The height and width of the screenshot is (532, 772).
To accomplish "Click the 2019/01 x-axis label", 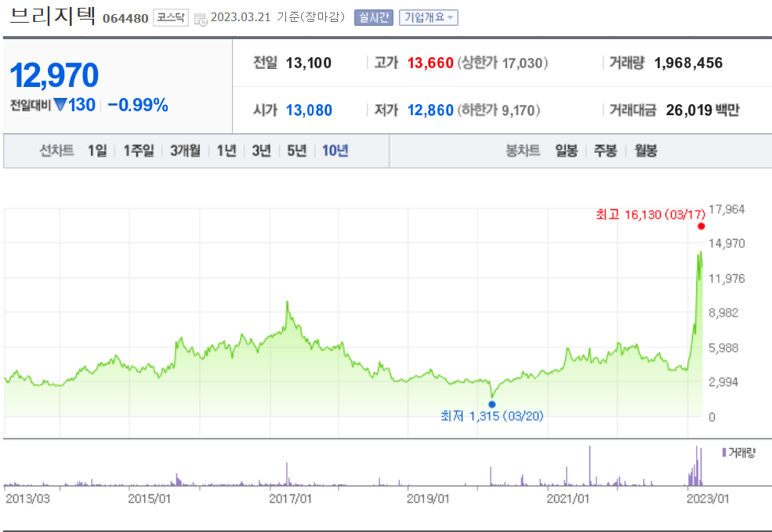I will pos(428,498).
